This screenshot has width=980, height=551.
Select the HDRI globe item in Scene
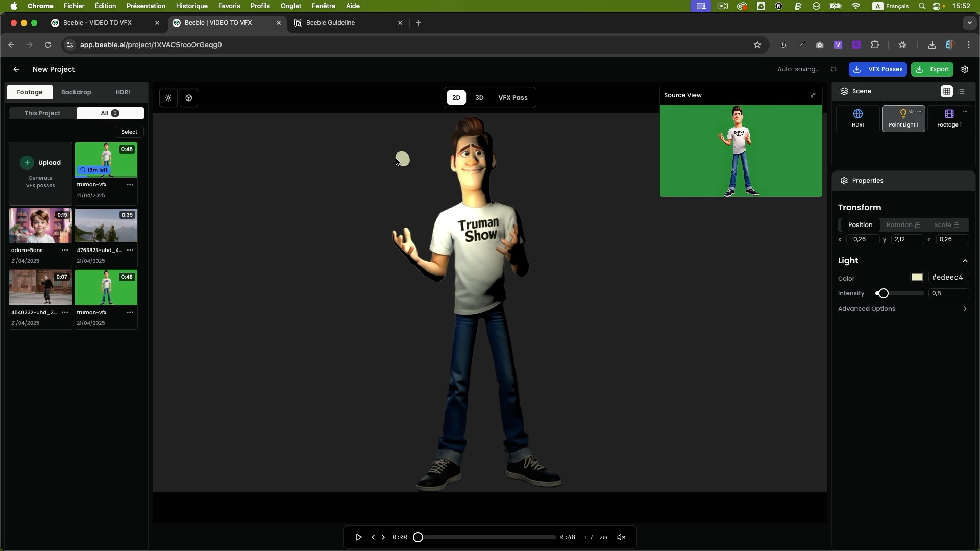pyautogui.click(x=858, y=118)
